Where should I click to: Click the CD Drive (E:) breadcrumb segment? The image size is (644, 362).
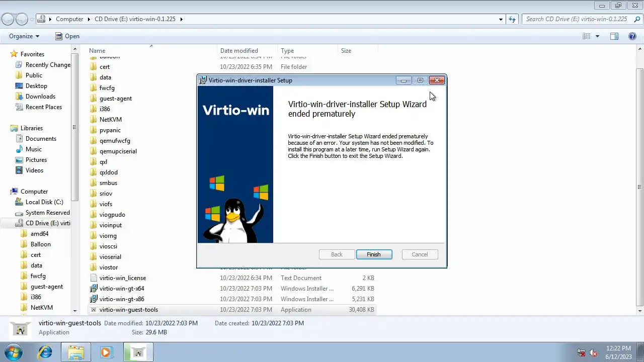pyautogui.click(x=135, y=19)
